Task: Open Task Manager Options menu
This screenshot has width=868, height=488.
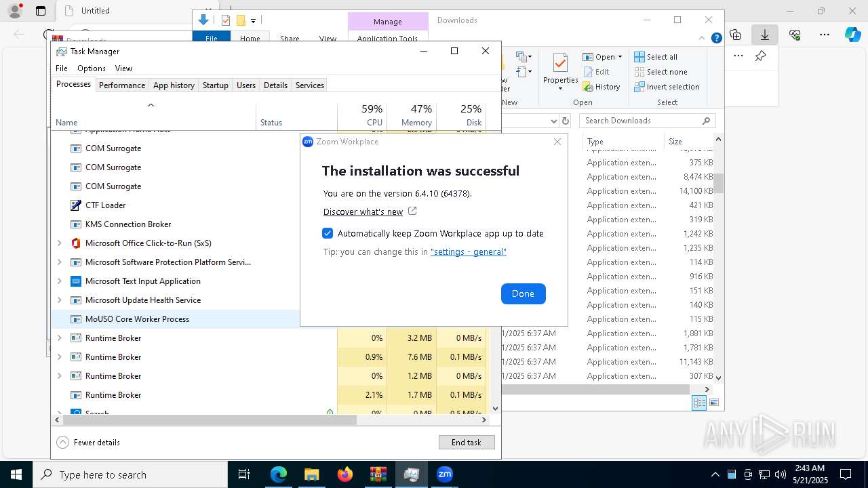Action: tap(92, 68)
